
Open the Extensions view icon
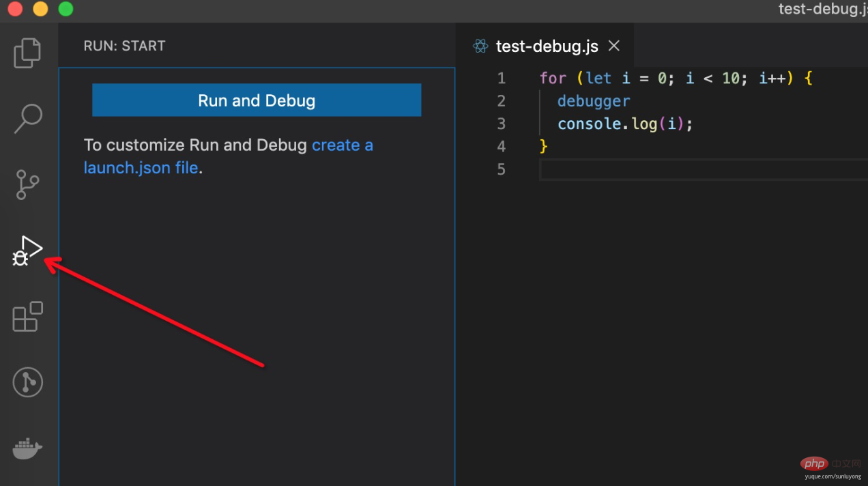tap(28, 317)
